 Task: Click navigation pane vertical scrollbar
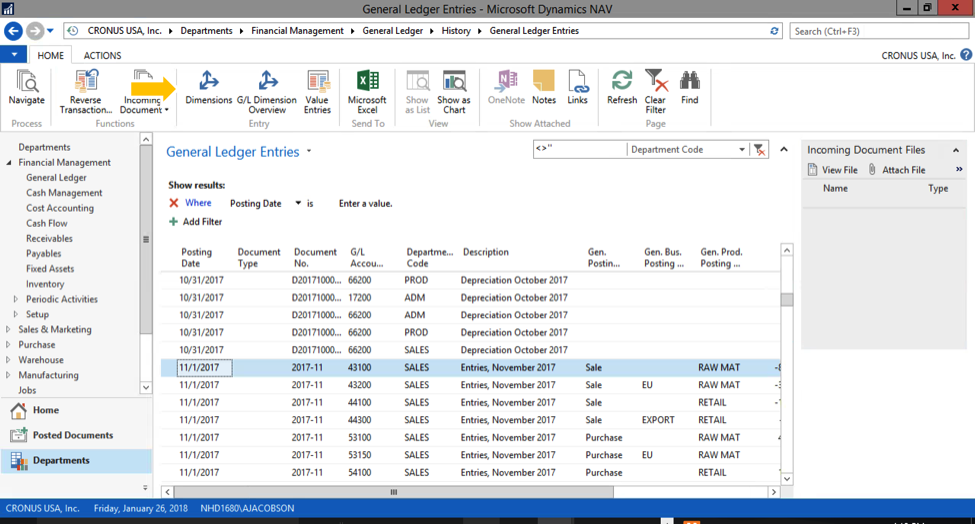pyautogui.click(x=146, y=239)
